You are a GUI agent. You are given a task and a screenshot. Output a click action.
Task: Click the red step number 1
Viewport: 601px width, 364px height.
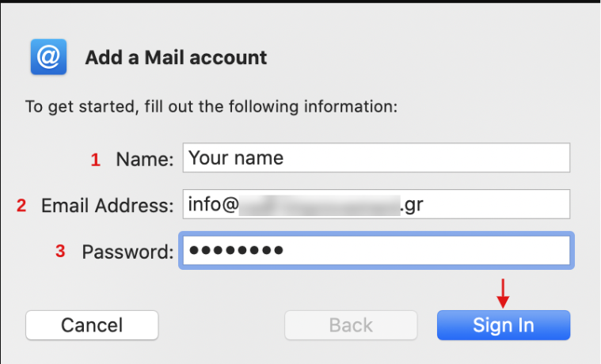[x=96, y=160]
